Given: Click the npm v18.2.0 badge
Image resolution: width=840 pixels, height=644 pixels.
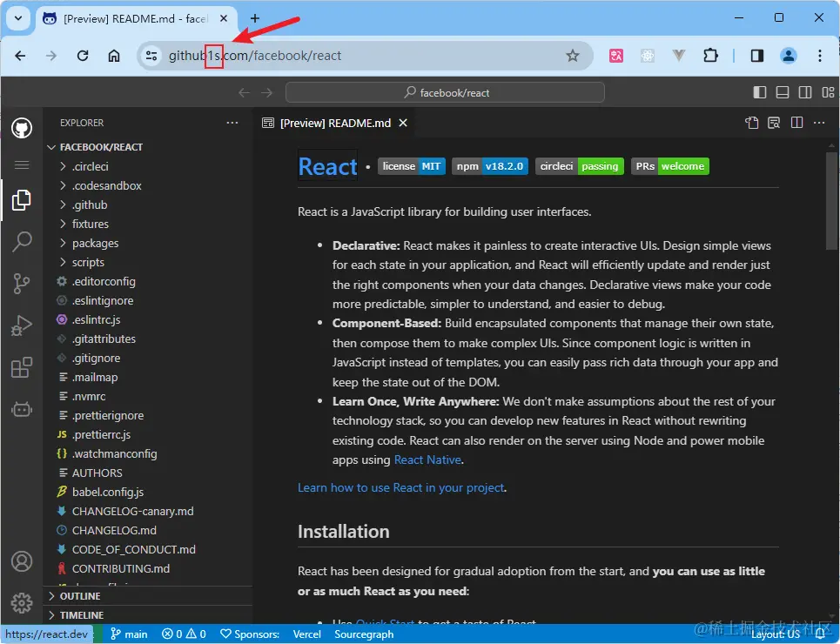Looking at the screenshot, I should (490, 166).
